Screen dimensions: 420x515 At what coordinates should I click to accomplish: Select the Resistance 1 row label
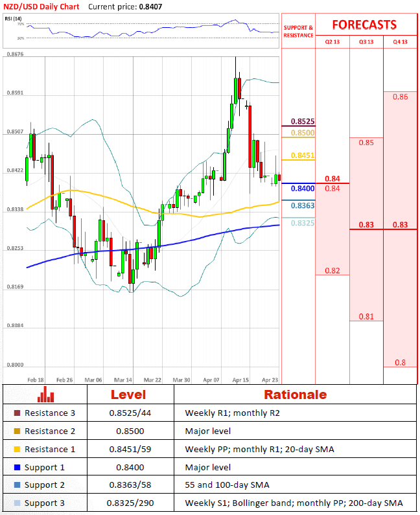pyautogui.click(x=50, y=449)
